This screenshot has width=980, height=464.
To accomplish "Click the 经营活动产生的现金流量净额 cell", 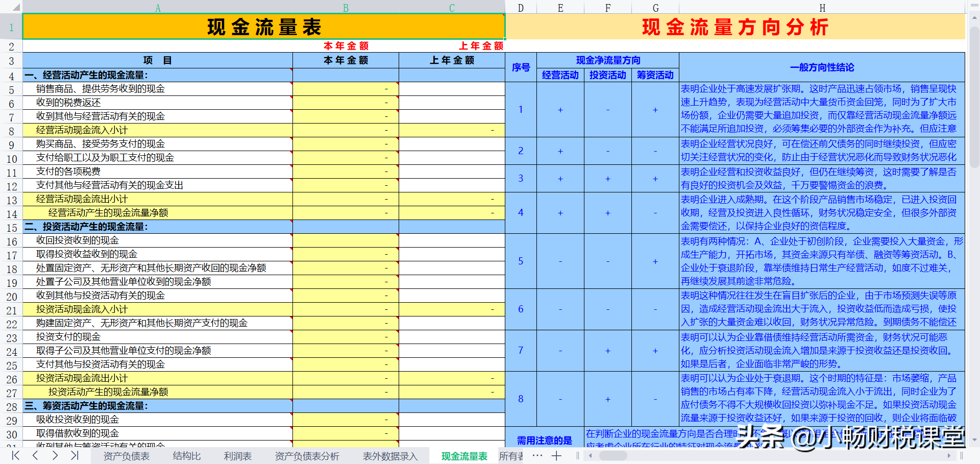I will (x=158, y=213).
